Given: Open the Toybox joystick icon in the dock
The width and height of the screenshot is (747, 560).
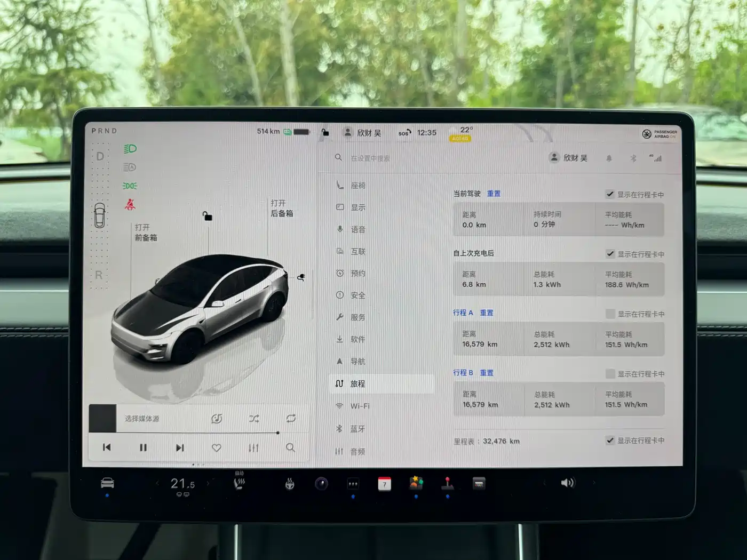Looking at the screenshot, I should [x=448, y=483].
